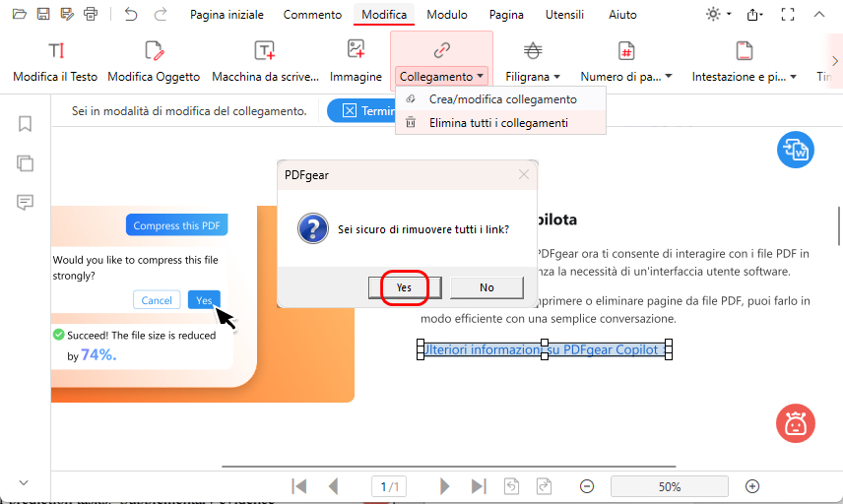Open the Filigrana watermark tool
This screenshot has height=504, width=843.
click(x=533, y=51)
